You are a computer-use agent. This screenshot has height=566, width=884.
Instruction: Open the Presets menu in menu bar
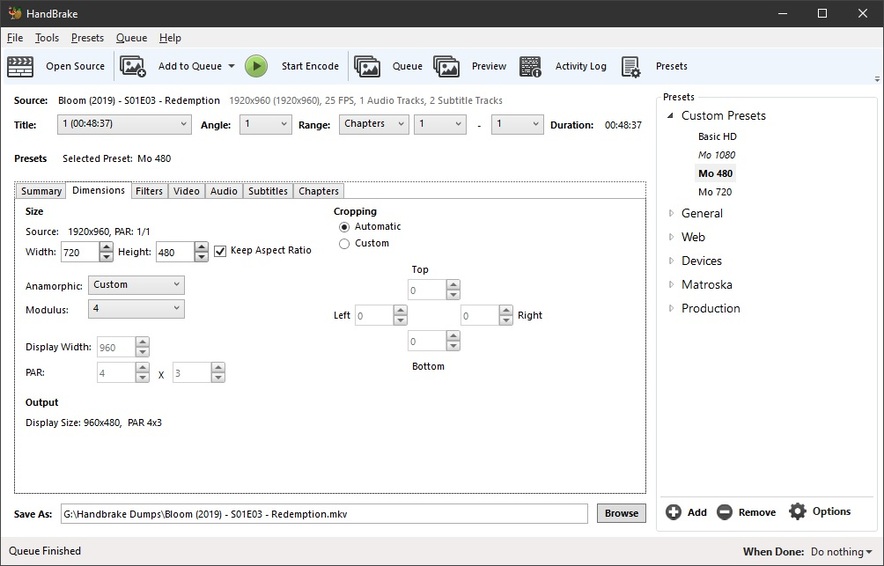pos(87,38)
